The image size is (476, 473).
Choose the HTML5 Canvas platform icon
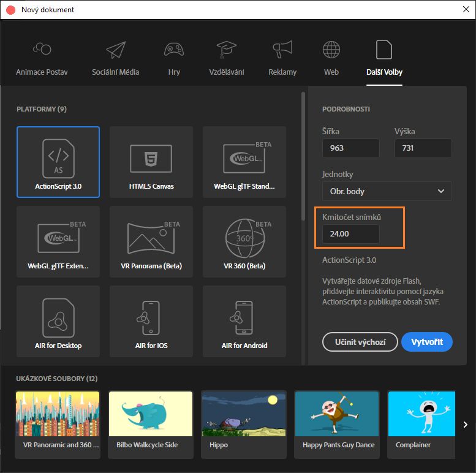tap(151, 159)
